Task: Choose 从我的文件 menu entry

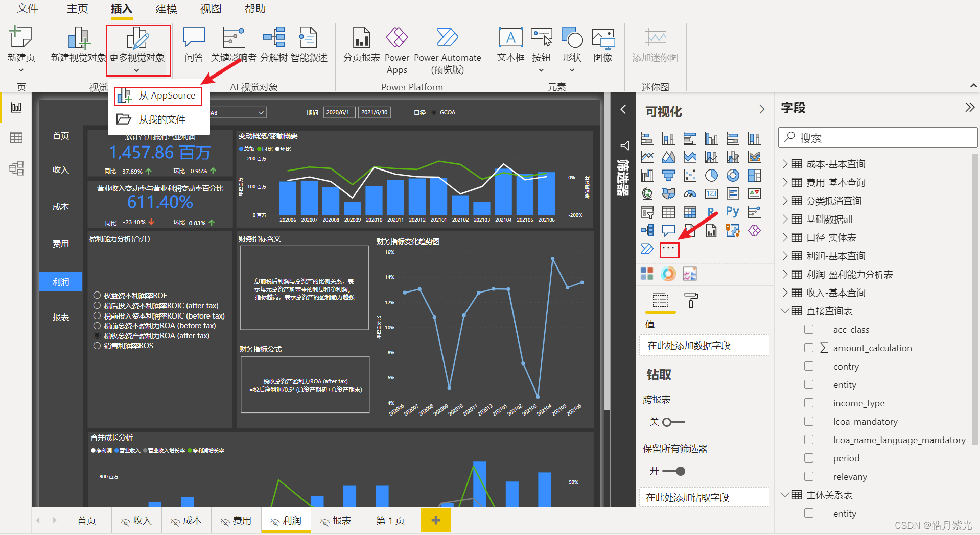Action: [158, 119]
